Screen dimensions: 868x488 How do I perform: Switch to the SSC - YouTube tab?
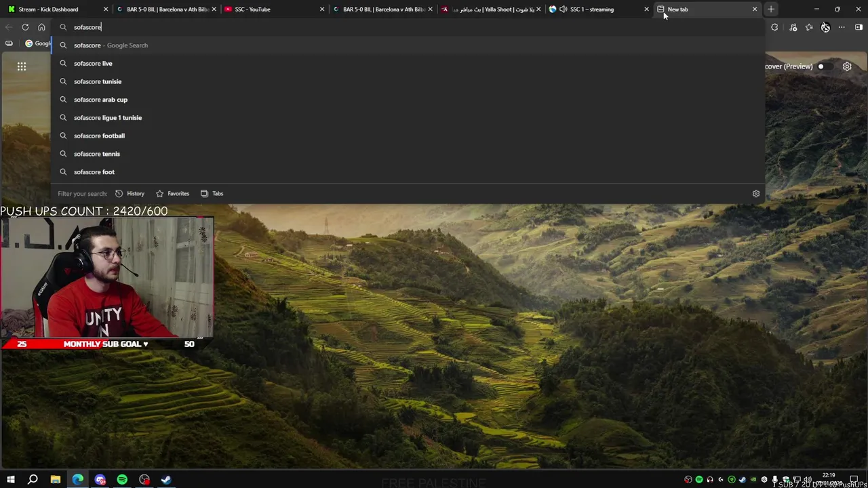click(274, 9)
